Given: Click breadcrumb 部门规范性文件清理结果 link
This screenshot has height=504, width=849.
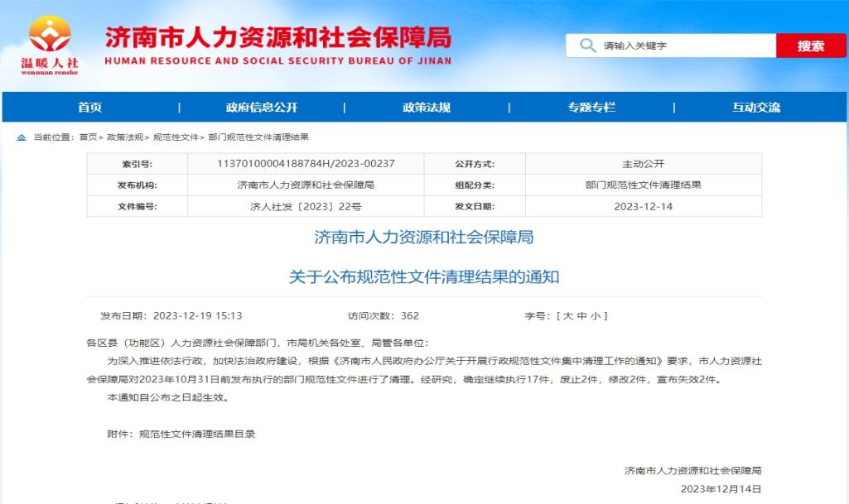Looking at the screenshot, I should 258,137.
